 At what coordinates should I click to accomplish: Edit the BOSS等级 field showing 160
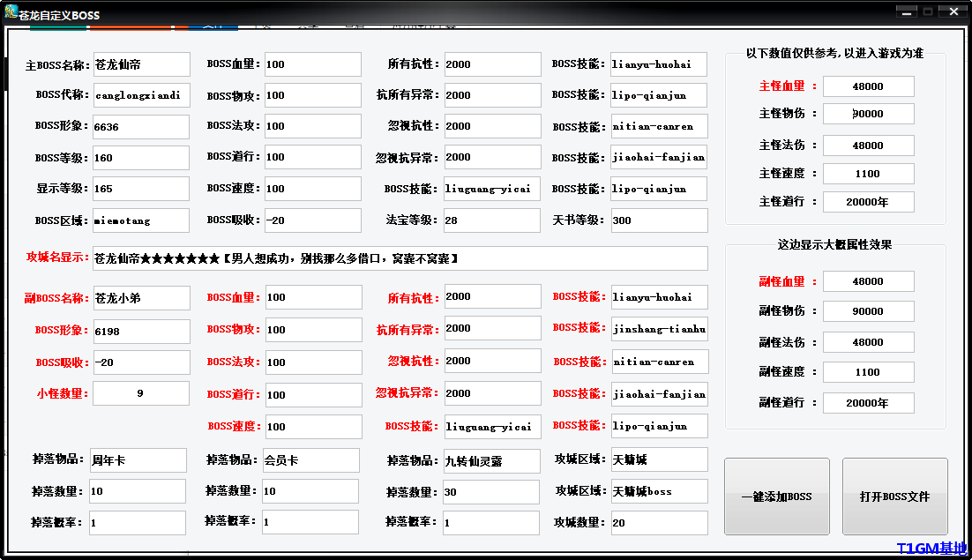141,158
